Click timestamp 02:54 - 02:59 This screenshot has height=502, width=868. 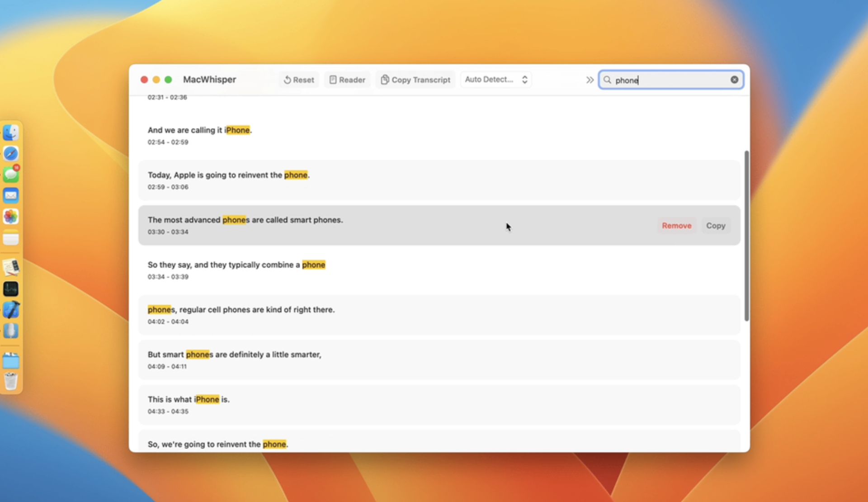point(168,142)
